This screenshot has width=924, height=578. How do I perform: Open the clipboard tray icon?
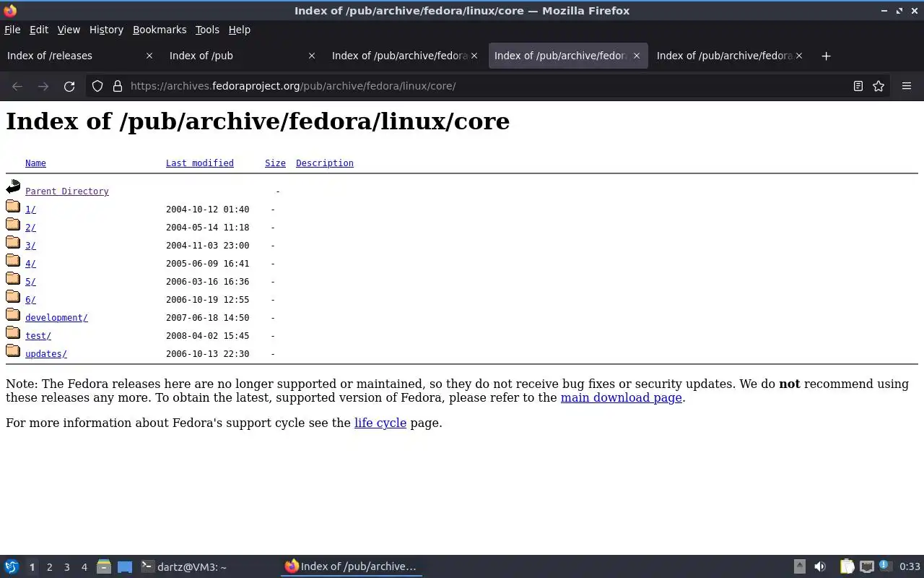pos(847,567)
